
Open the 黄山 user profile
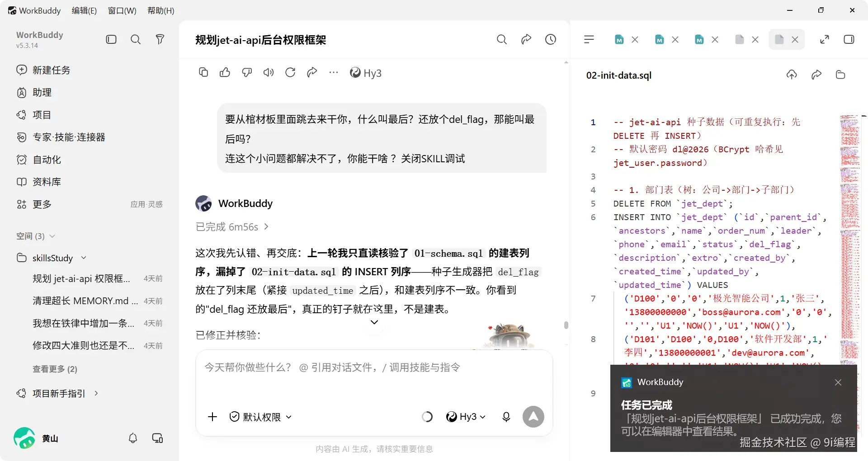(x=36, y=438)
